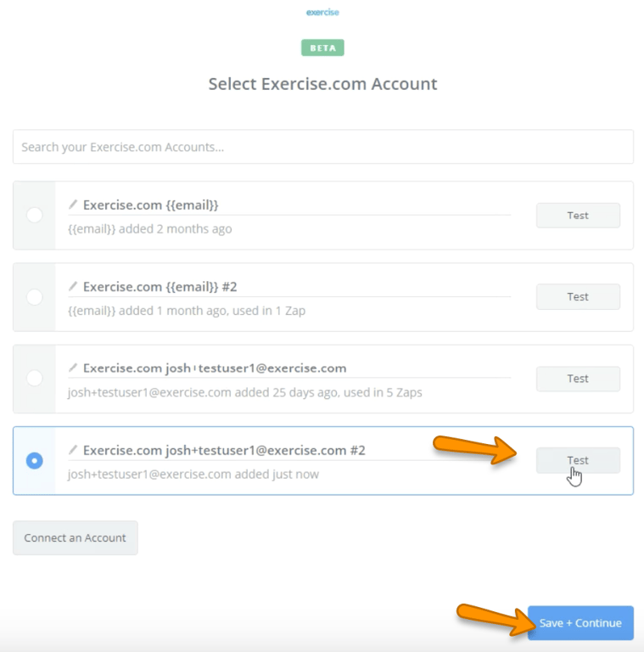Click the josh+testuser1@exercise.com #2 account name

(x=224, y=450)
